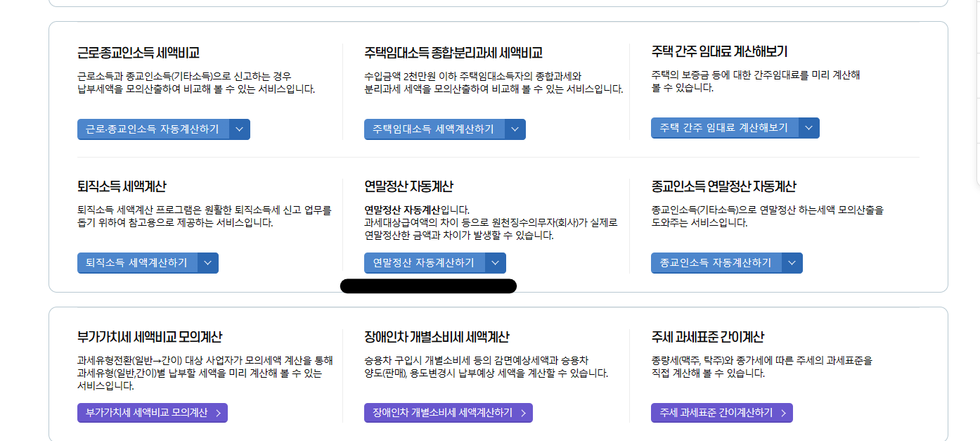This screenshot has width=980, height=441.
Task: Expand the 퇴직소득 세액계산하기 dropdown chevron
Action: point(208,262)
